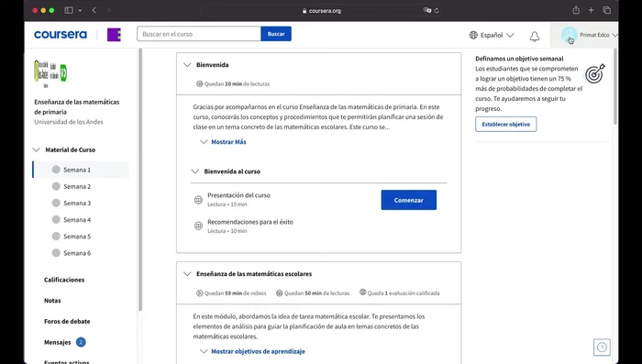Screen dimensions: 642x364
Task: Open Mensajes page
Action: [57, 342]
